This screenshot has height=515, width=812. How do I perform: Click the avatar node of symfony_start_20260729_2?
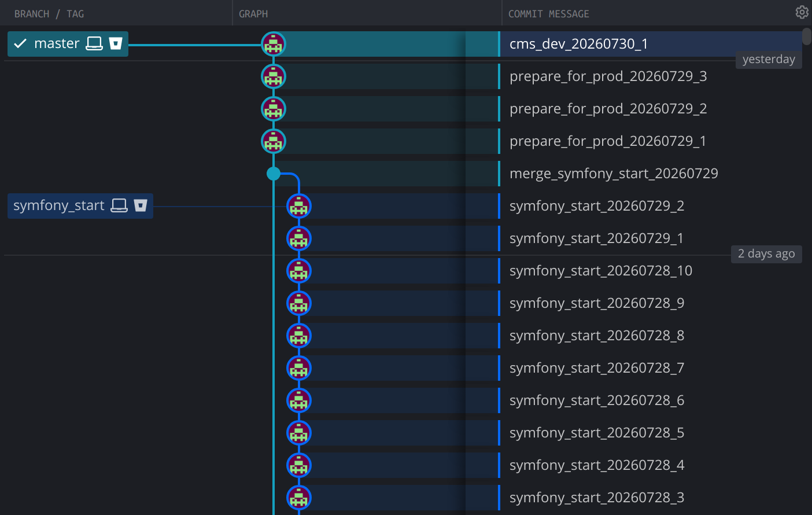299,206
